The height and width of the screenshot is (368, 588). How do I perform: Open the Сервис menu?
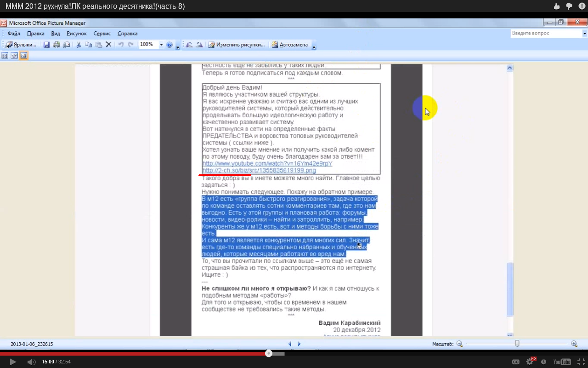[102, 34]
